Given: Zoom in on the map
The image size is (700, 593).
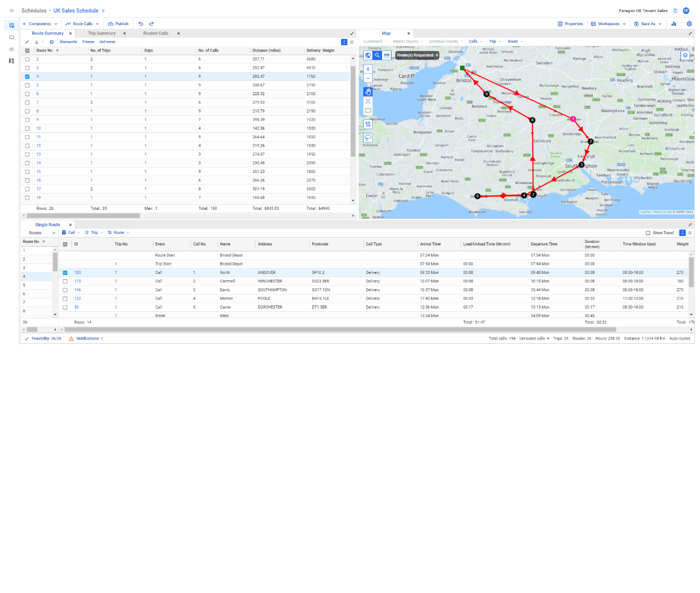Looking at the screenshot, I should click(x=368, y=69).
